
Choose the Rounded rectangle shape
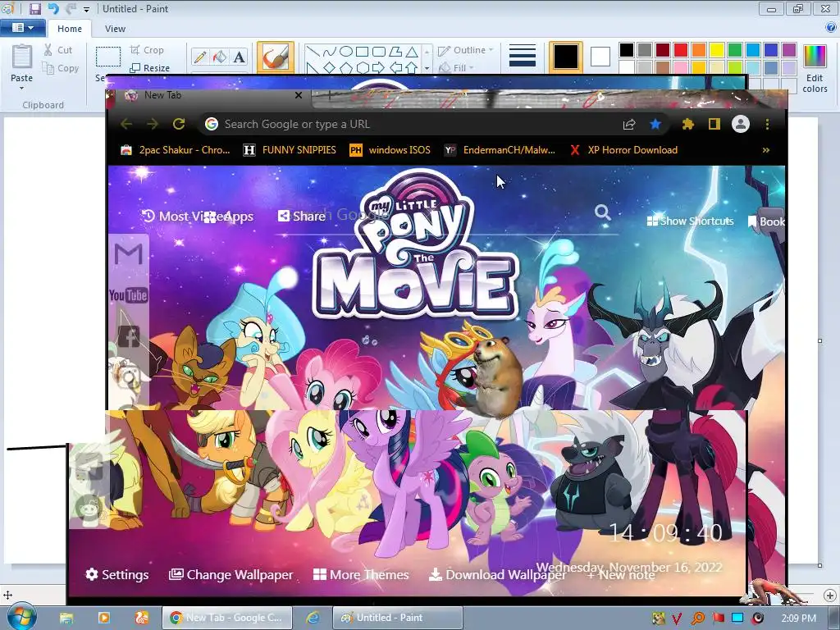pyautogui.click(x=379, y=52)
